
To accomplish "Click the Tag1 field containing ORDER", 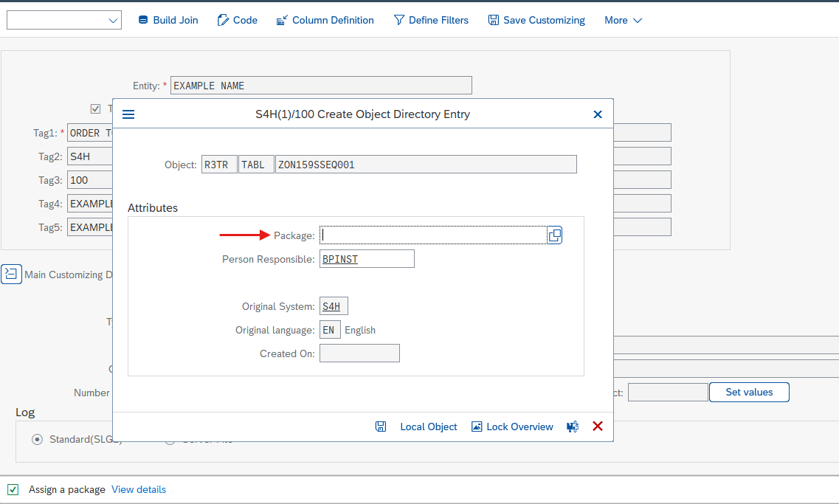I will 90,133.
